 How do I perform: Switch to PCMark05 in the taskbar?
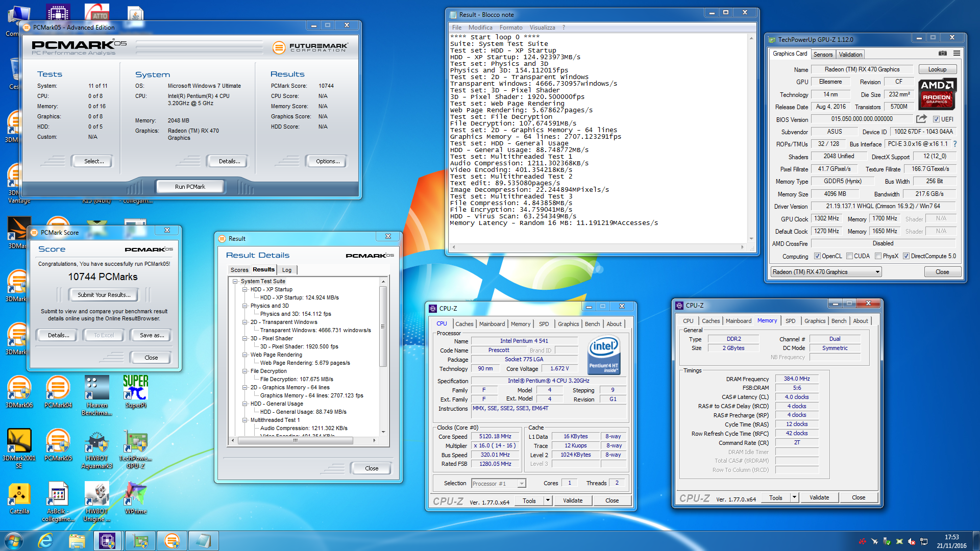tap(172, 541)
